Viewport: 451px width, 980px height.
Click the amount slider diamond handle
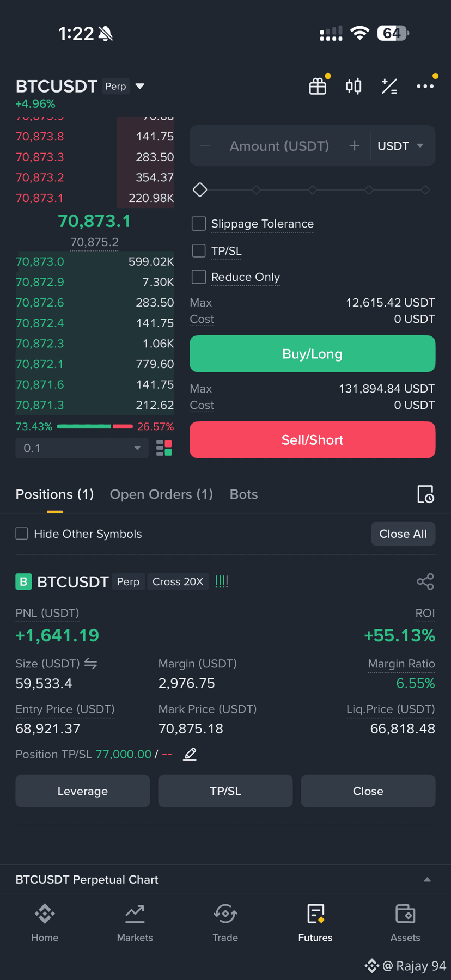click(x=200, y=189)
